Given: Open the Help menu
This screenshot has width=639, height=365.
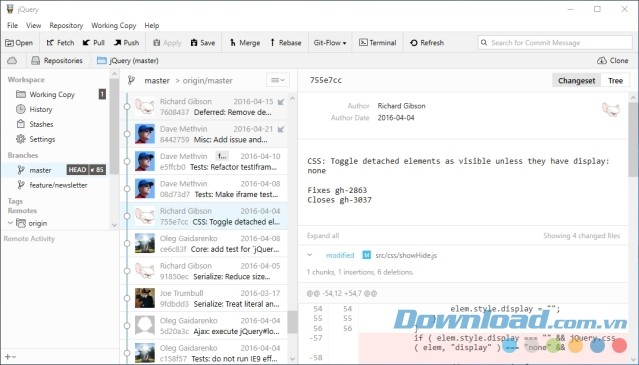Looking at the screenshot, I should [x=152, y=25].
